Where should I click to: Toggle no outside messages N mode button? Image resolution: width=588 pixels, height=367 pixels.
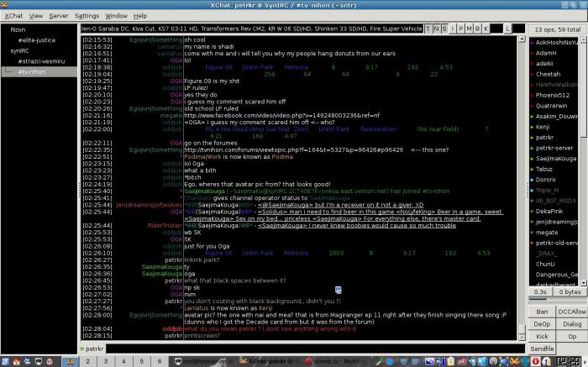pos(436,29)
